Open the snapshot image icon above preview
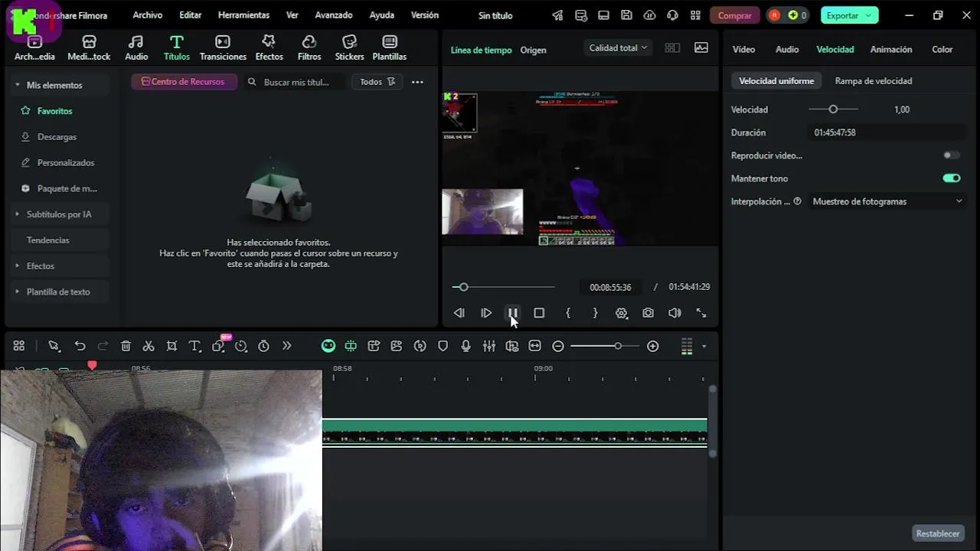Screen dimensions: 980x551 click(x=701, y=47)
